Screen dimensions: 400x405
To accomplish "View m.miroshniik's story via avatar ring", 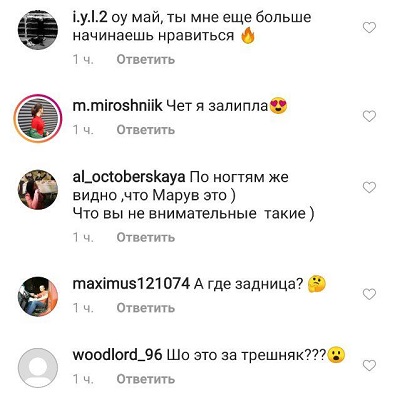I will click(38, 119).
